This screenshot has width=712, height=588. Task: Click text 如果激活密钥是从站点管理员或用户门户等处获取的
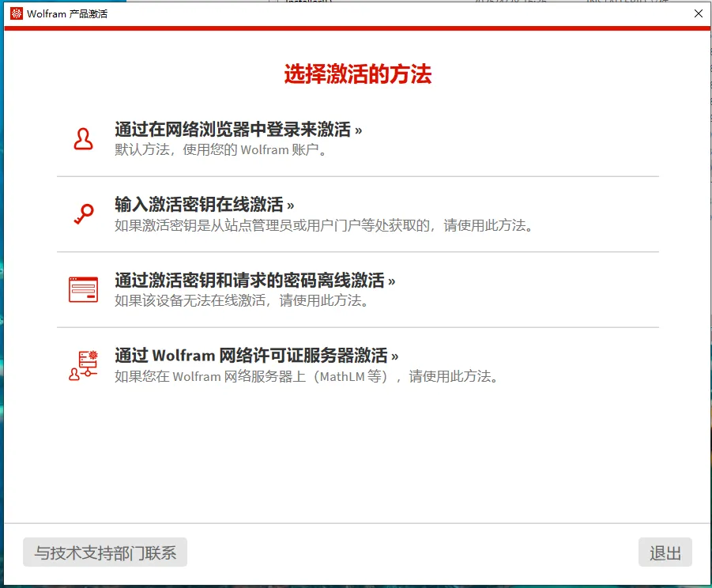pos(272,225)
